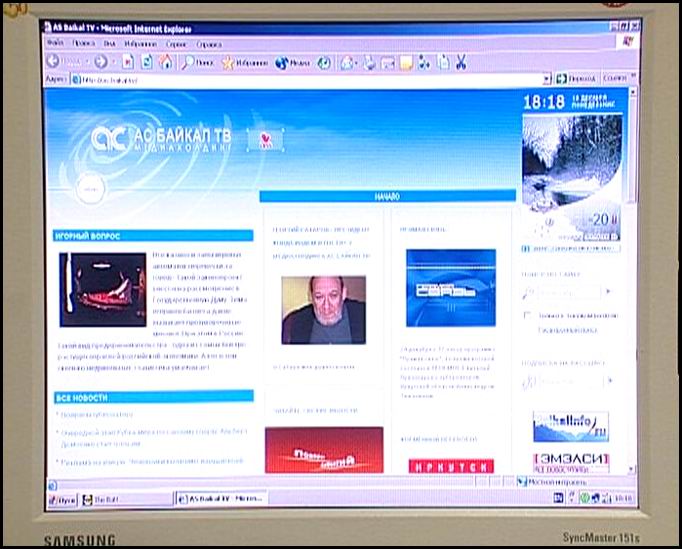Image resolution: width=682 pixels, height=549 pixels.
Task: Click the yellow Discuss note icon
Action: [x=406, y=64]
